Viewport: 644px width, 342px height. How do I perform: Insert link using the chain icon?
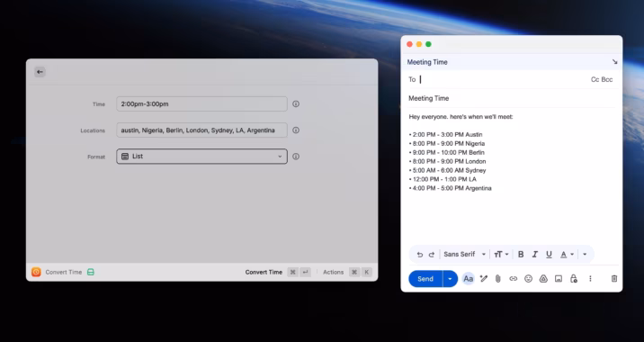point(513,279)
